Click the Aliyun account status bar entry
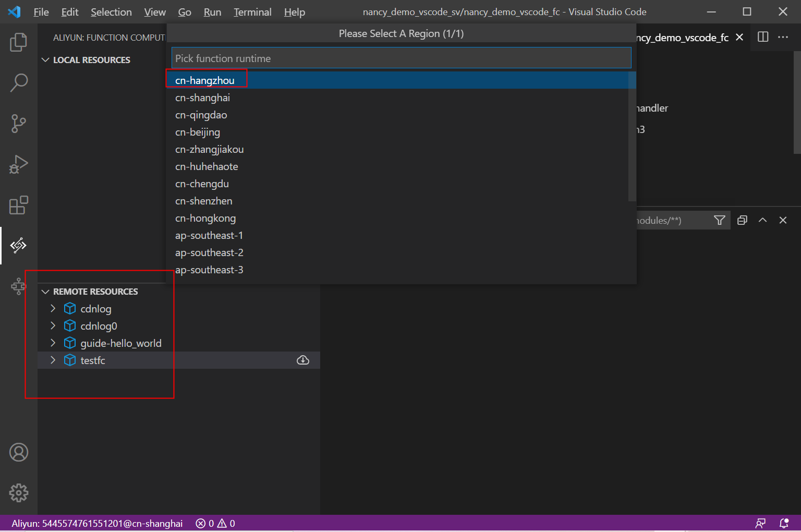The height and width of the screenshot is (532, 801). [97, 523]
